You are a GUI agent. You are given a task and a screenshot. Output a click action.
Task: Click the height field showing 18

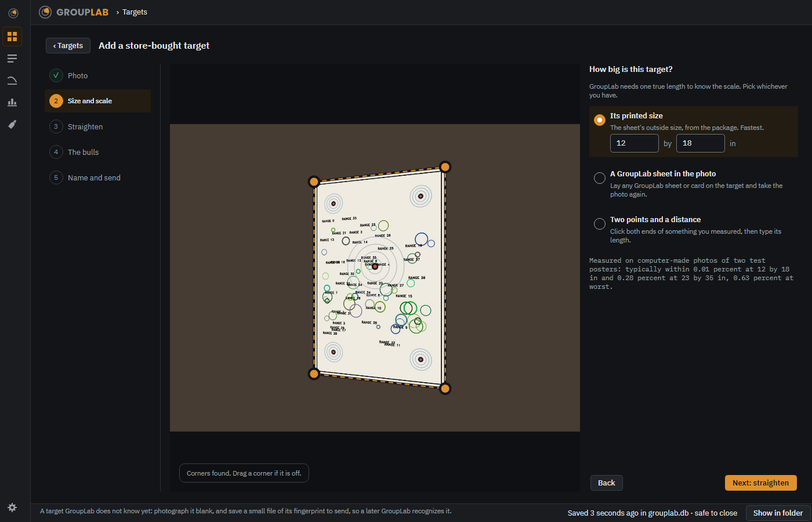coord(700,143)
